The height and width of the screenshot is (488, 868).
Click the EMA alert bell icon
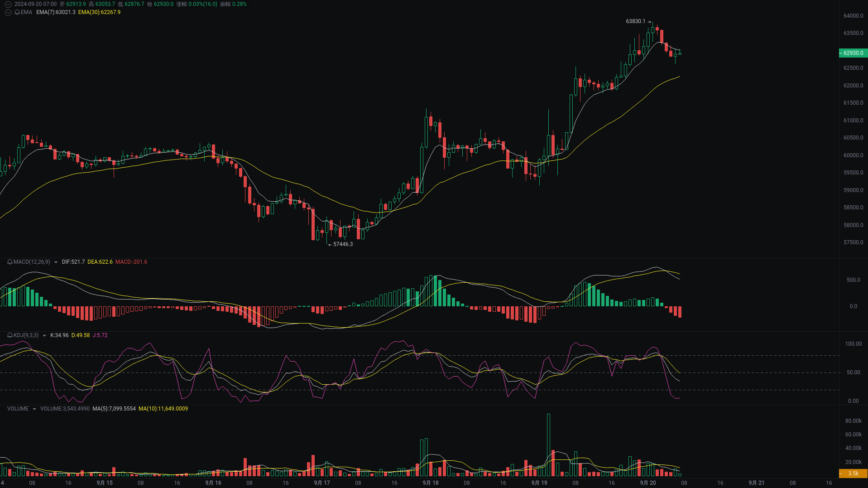point(17,13)
